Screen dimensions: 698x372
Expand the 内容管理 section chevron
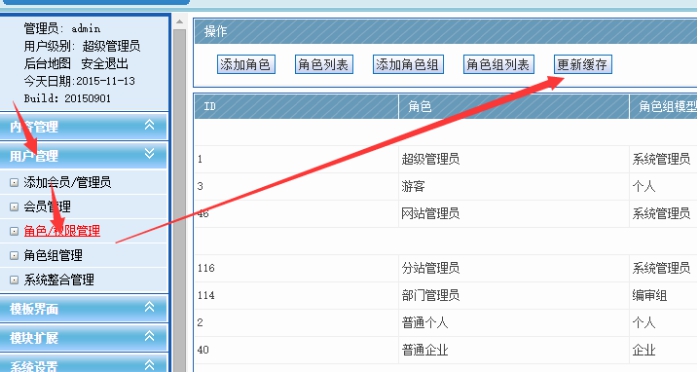pyautogui.click(x=150, y=125)
